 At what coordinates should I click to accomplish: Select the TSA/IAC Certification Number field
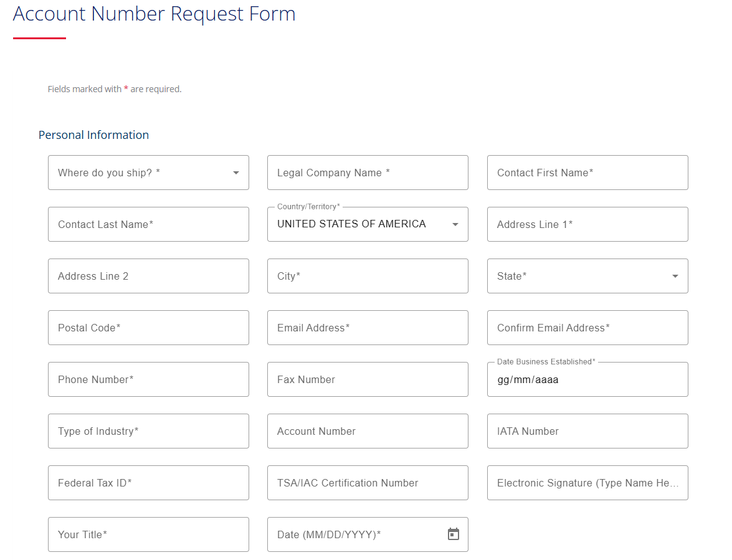point(368,483)
